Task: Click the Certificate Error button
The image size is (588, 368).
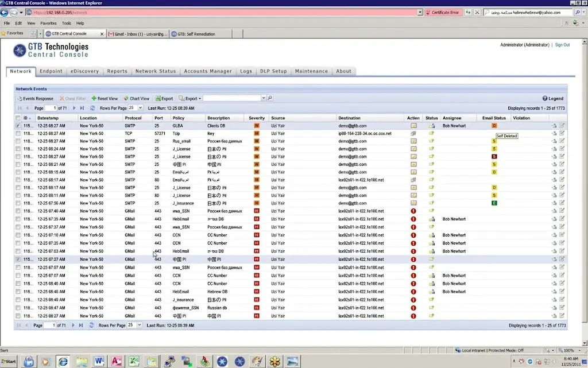Action: pos(443,13)
